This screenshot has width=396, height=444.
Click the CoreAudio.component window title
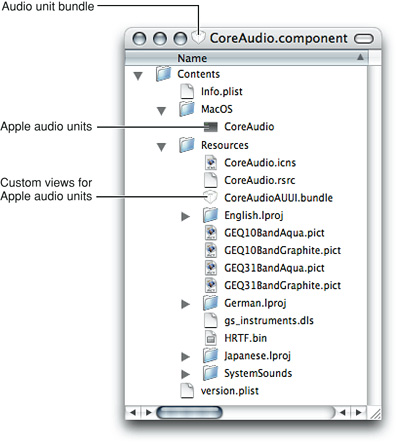[x=278, y=38]
